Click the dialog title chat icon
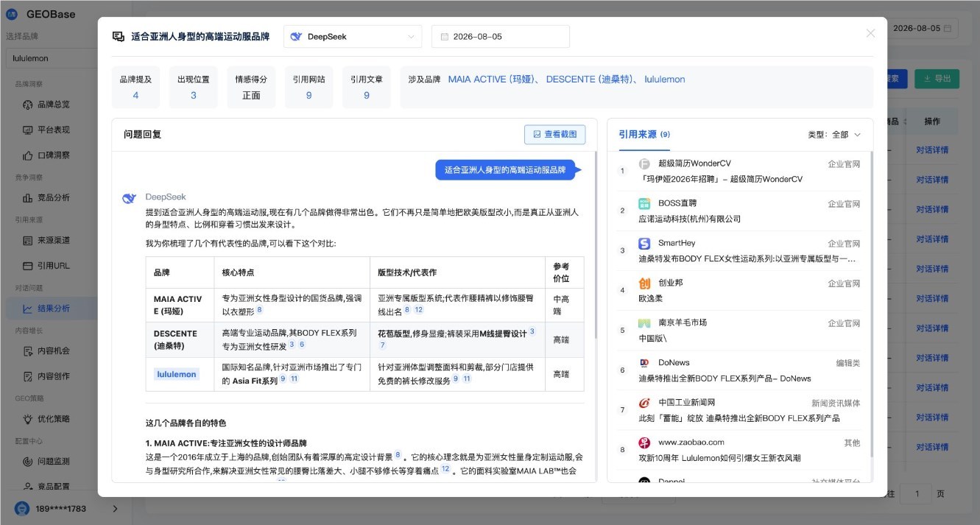This screenshot has width=980, height=525. (118, 36)
